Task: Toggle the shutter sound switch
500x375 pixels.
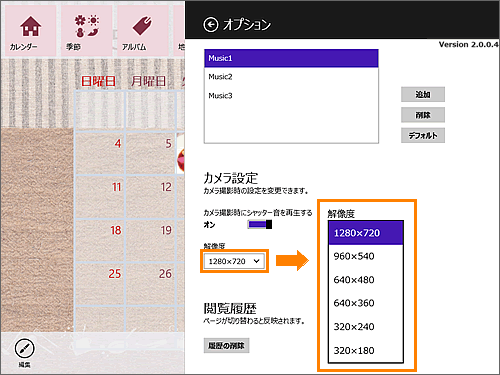Action: (x=260, y=224)
